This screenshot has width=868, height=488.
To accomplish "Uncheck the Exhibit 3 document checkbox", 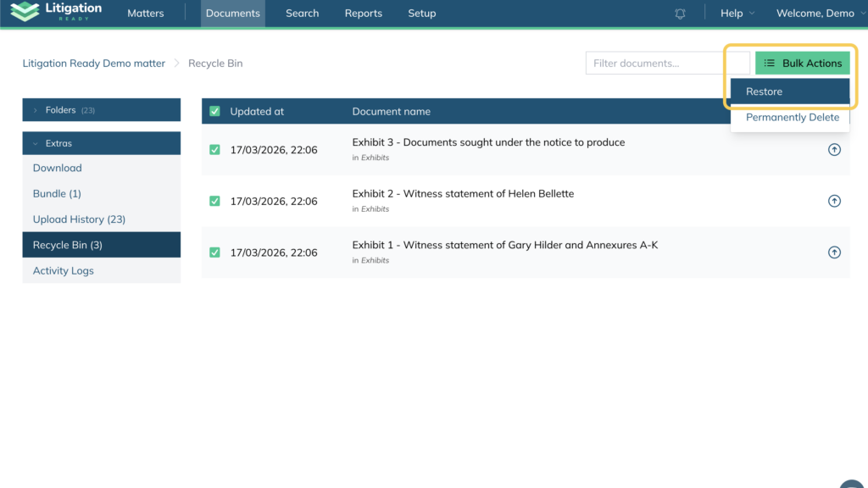I will [214, 150].
